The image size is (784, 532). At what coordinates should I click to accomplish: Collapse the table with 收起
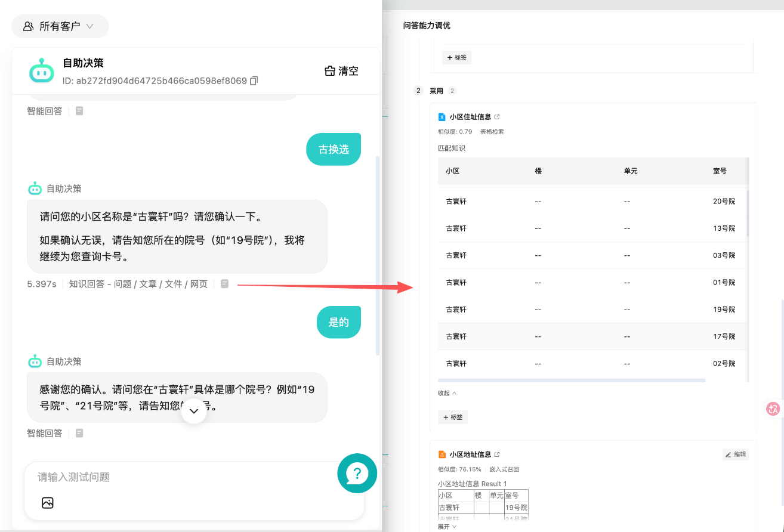447,393
